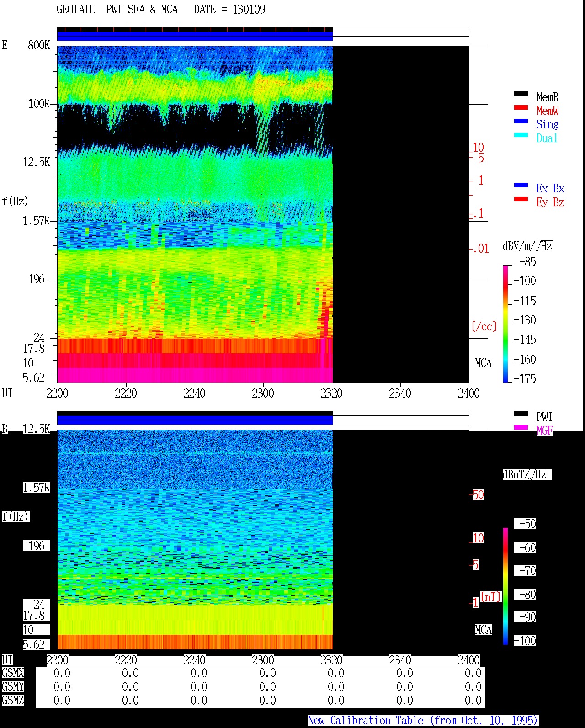Viewport: 585px width, 728px height.
Task: Click the B panel 12.5K axis label
Action: point(37,429)
